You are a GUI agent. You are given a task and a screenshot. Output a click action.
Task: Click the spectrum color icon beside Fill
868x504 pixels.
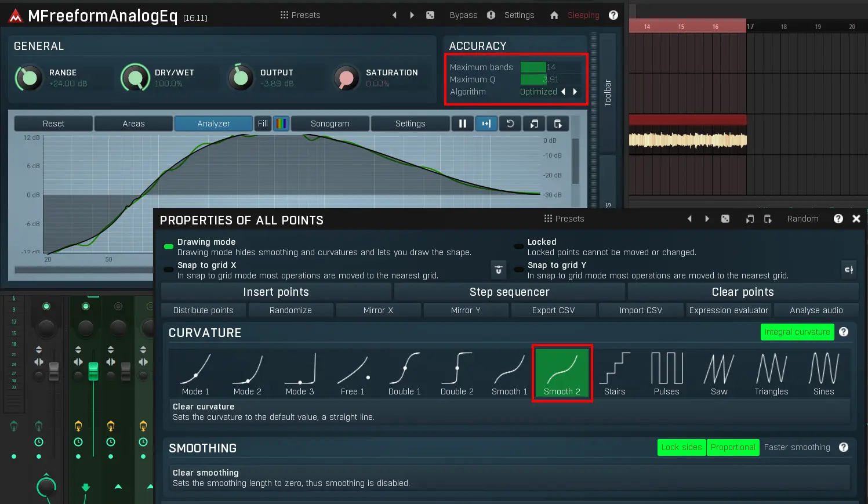pyautogui.click(x=281, y=124)
